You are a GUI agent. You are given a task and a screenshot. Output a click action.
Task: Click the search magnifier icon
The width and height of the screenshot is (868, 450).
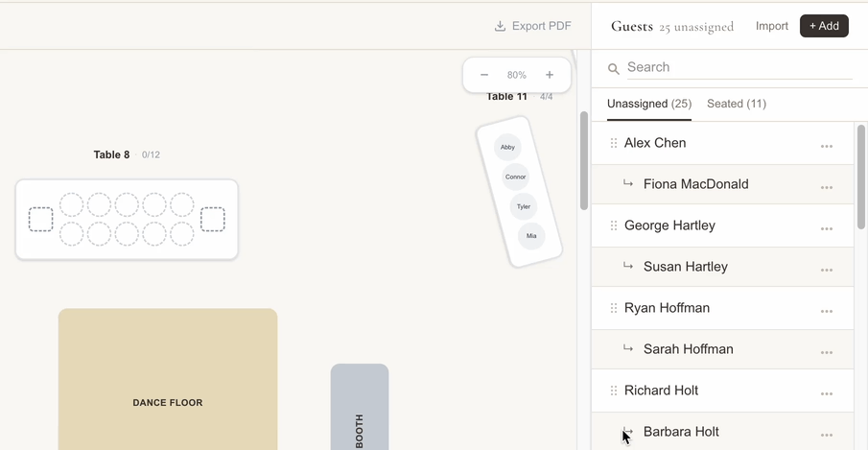coord(614,68)
